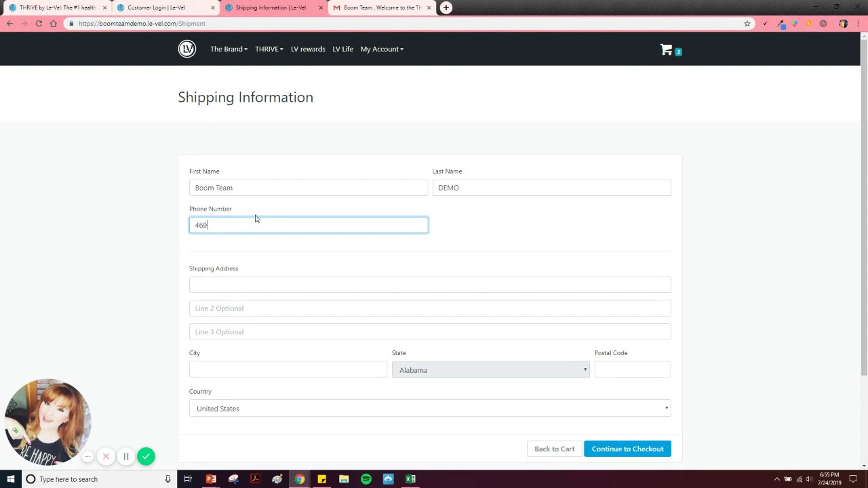Open the State dropdown showing Alabama
Image resolution: width=868 pixels, height=488 pixels.
pyautogui.click(x=490, y=370)
